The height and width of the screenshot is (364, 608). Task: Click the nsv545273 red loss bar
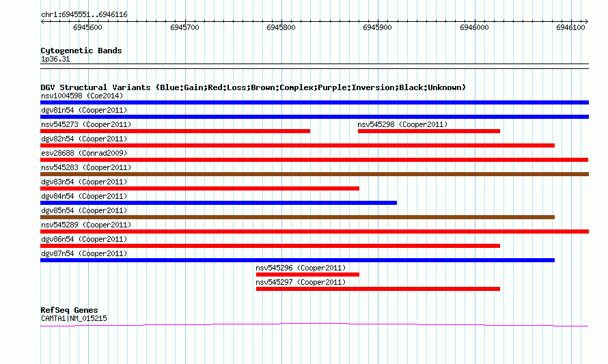[176, 131]
